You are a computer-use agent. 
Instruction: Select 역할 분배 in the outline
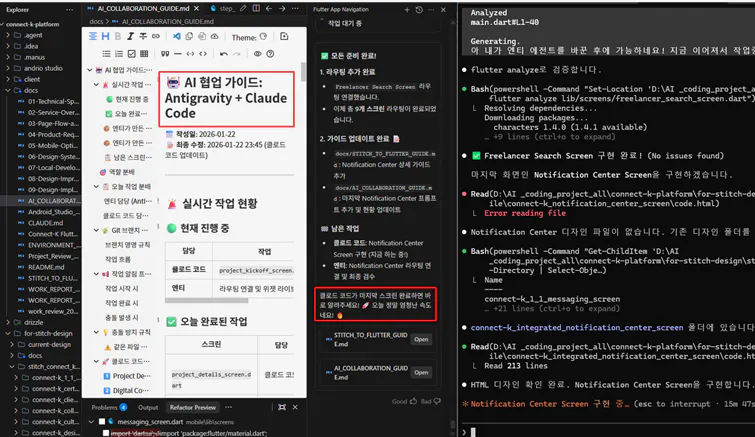(122, 172)
